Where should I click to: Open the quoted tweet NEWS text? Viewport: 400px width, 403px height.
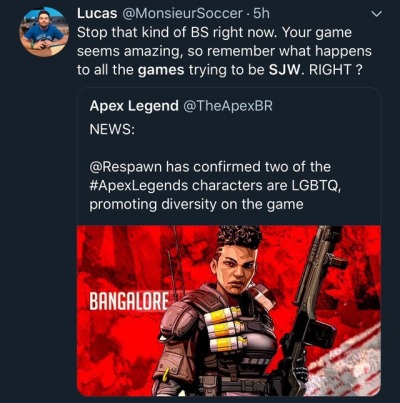click(112, 130)
